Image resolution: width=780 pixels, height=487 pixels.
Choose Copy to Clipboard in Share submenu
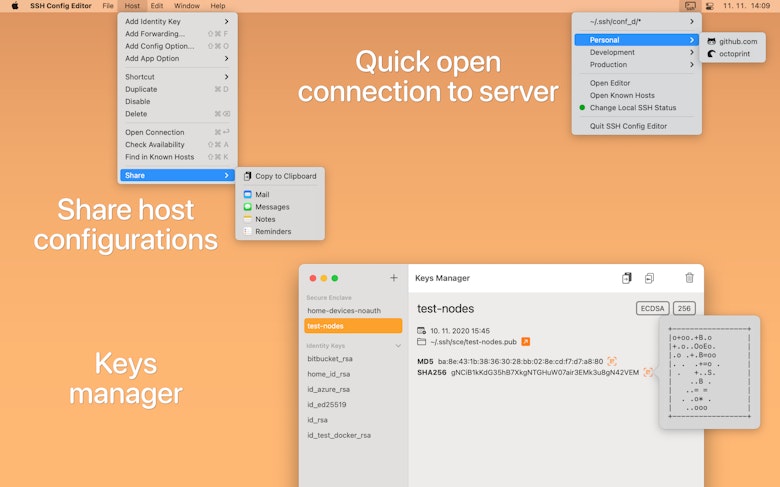click(x=285, y=176)
